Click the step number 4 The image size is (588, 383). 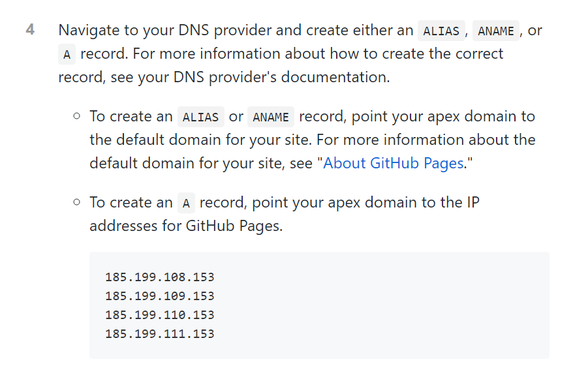(30, 30)
